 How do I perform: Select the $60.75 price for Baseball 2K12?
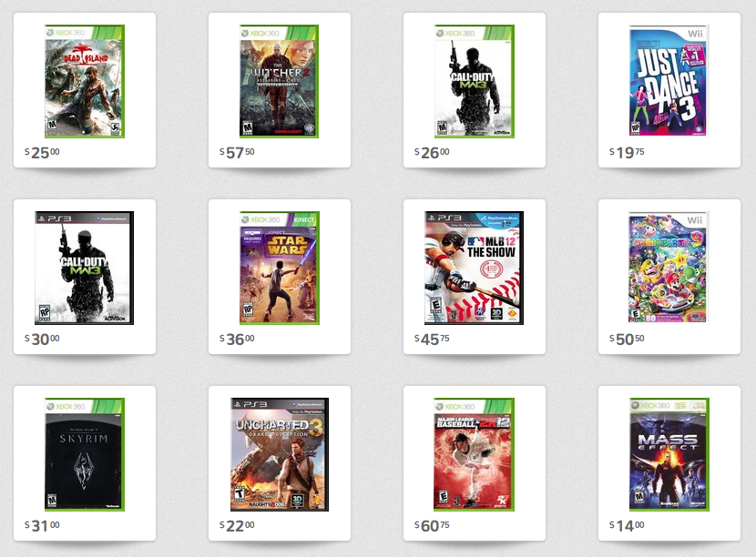(x=432, y=526)
